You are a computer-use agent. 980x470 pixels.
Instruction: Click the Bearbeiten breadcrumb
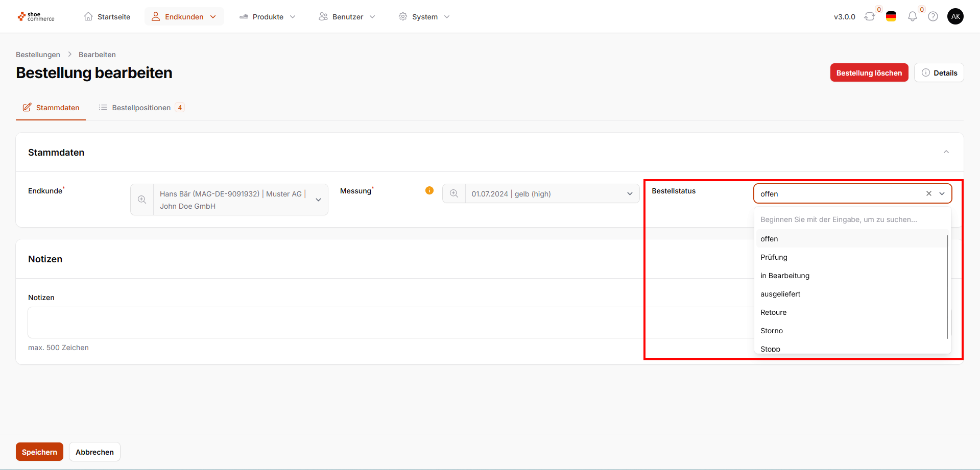(97, 55)
